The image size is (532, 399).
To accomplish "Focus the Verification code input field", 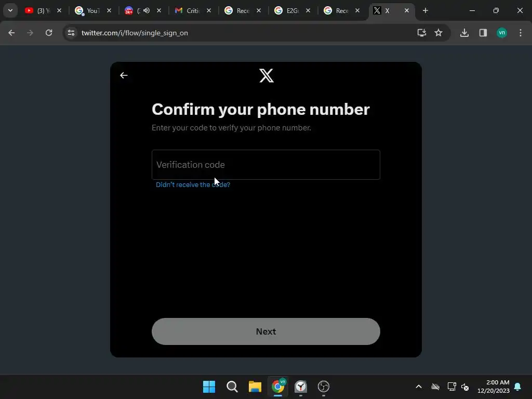I will coord(265,165).
